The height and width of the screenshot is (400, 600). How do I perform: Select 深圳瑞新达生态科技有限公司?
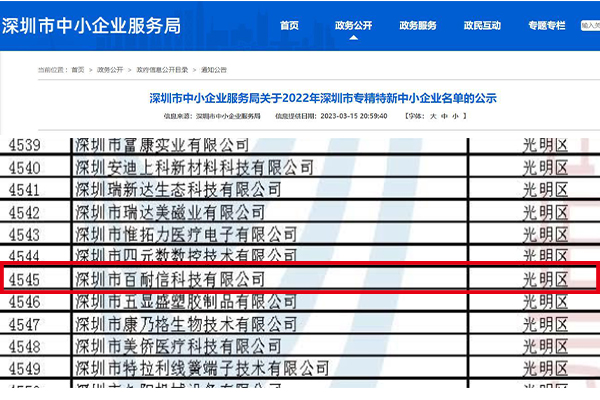point(178,189)
